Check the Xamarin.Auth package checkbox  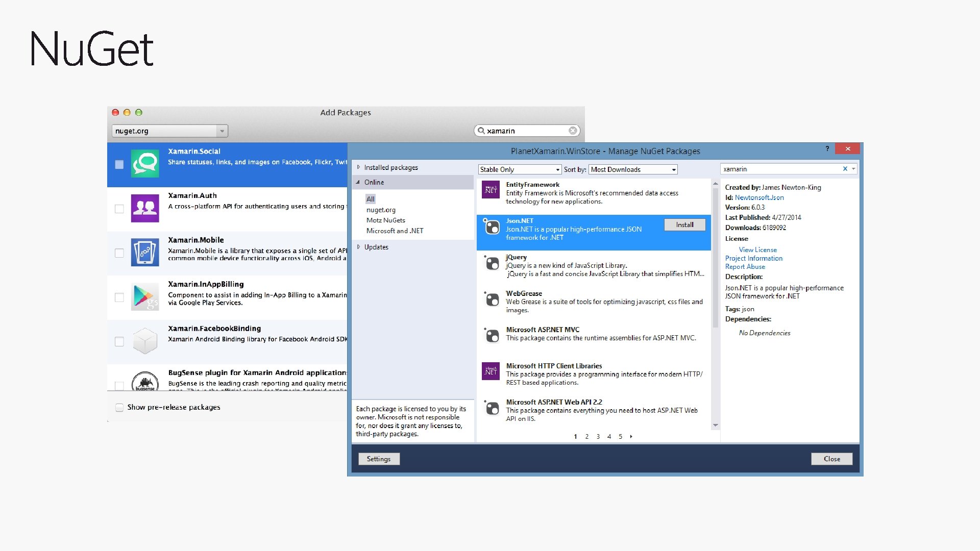point(119,209)
